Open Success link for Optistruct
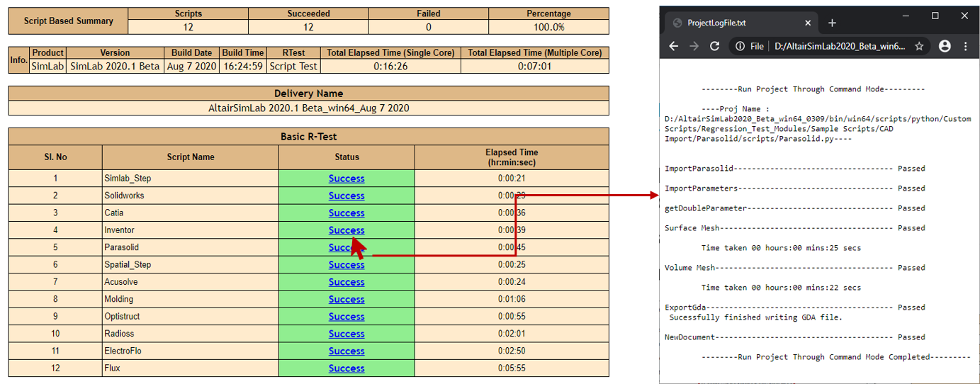This screenshot has height=389, width=980. coord(346,317)
